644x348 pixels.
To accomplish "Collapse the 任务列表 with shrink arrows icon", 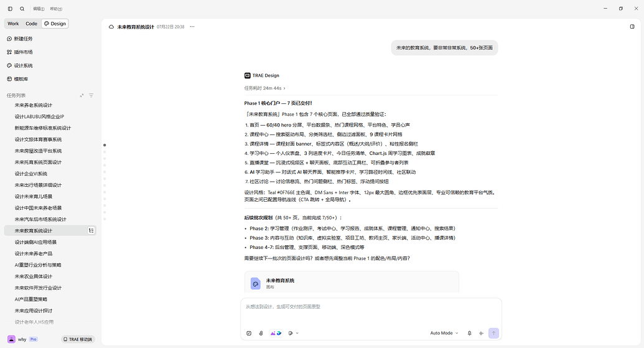I will [x=82, y=95].
